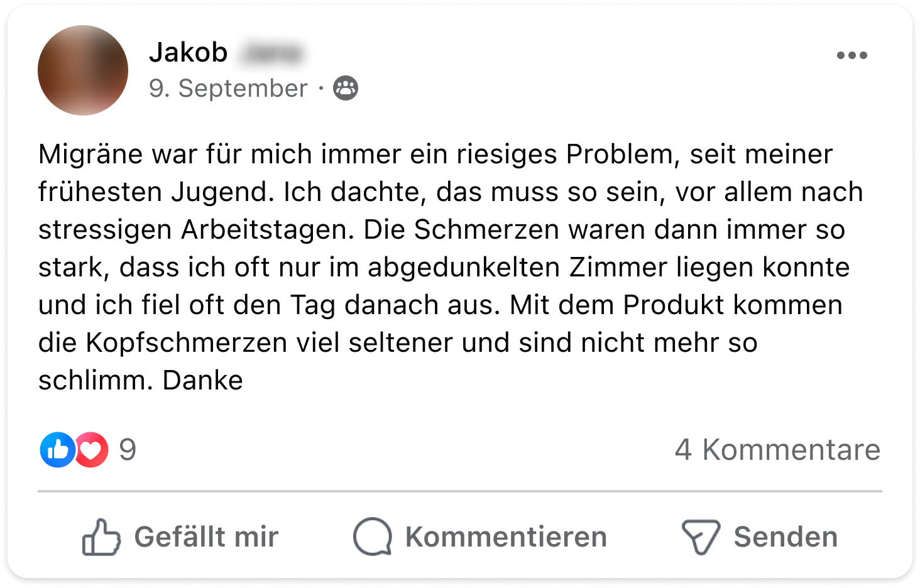This screenshot has width=920, height=588.
Task: Click the "Senden" label
Action: [x=786, y=537]
